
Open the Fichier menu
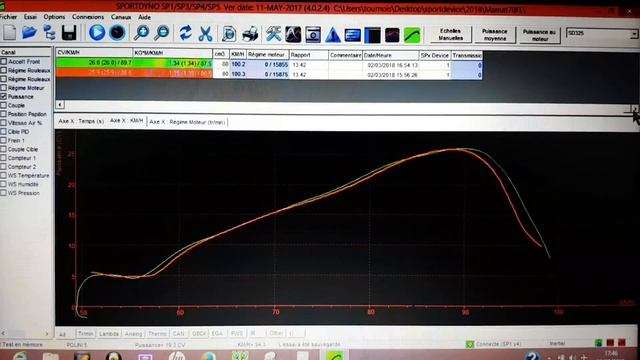[x=8, y=17]
